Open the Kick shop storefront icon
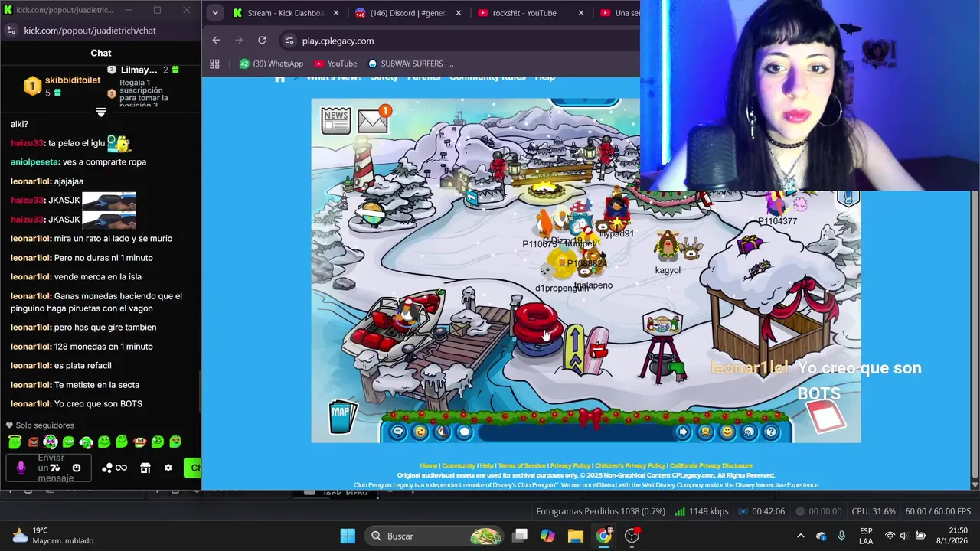980x551 pixels. pyautogui.click(x=145, y=468)
